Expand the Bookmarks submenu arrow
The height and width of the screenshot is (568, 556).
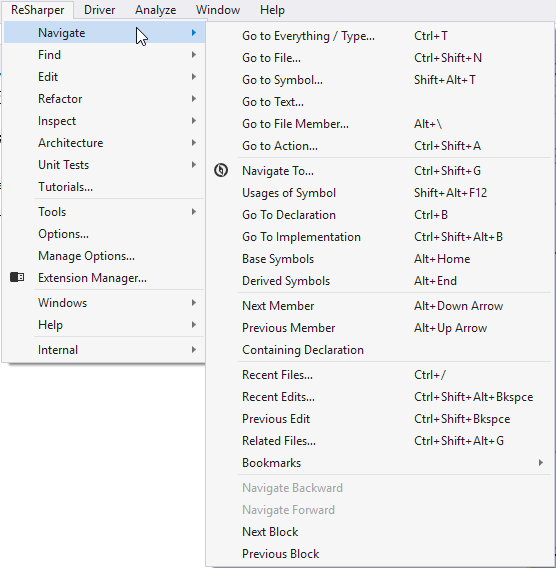click(x=540, y=463)
